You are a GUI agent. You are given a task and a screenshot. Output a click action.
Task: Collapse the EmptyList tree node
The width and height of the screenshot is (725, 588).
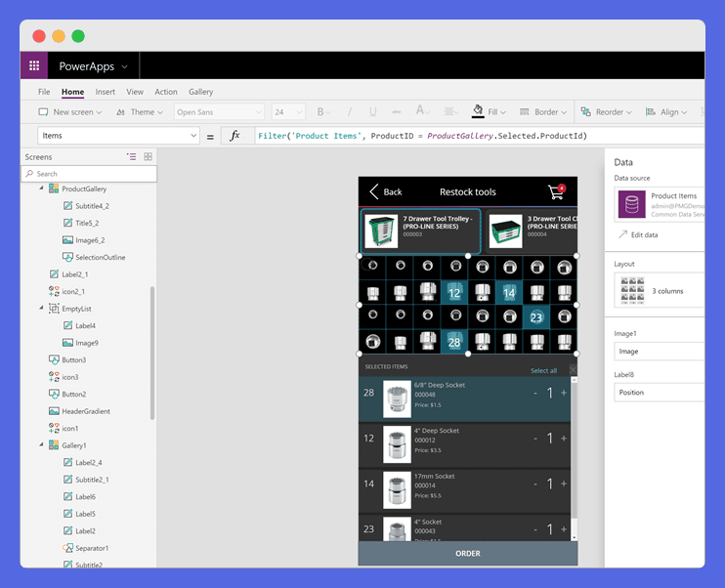pyautogui.click(x=41, y=308)
